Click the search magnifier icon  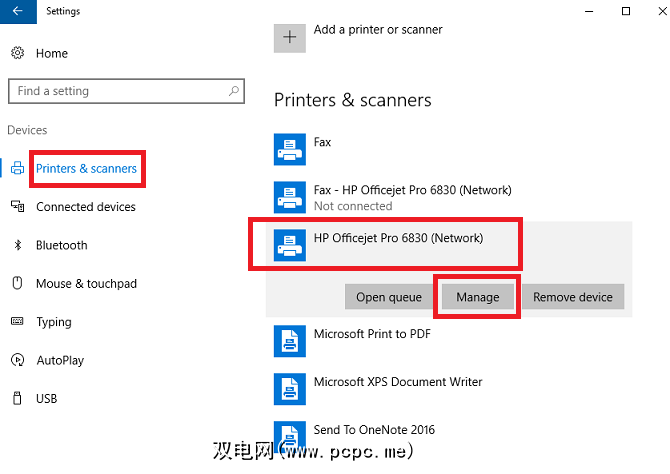pyautogui.click(x=234, y=91)
